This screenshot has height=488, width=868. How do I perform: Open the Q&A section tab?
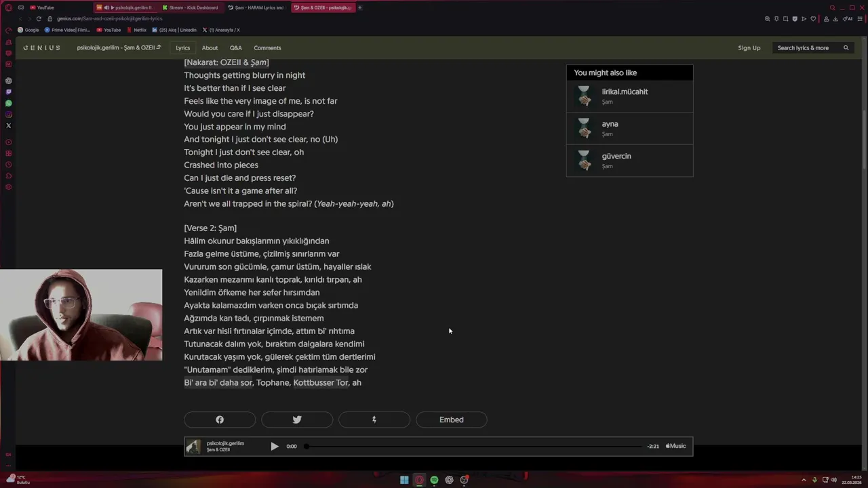235,47
